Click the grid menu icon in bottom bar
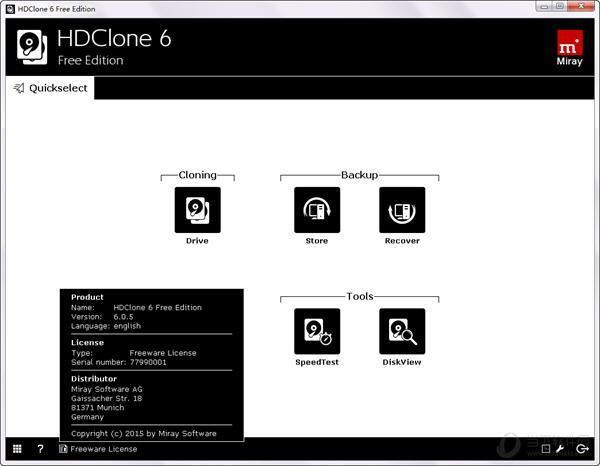This screenshot has height=466, width=600. point(16,449)
